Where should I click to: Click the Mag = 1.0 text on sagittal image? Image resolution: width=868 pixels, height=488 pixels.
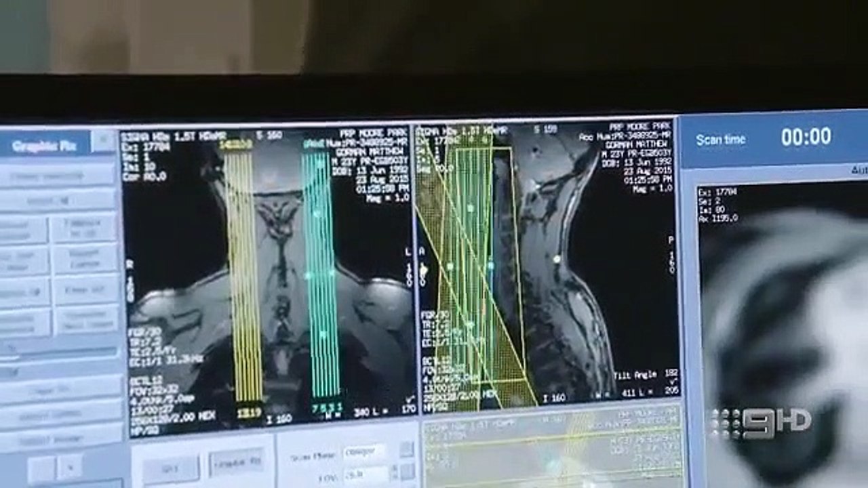coord(652,188)
